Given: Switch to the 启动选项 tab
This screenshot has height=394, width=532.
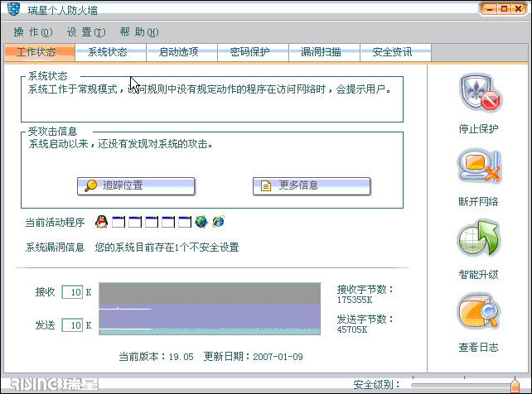Looking at the screenshot, I should (181, 52).
